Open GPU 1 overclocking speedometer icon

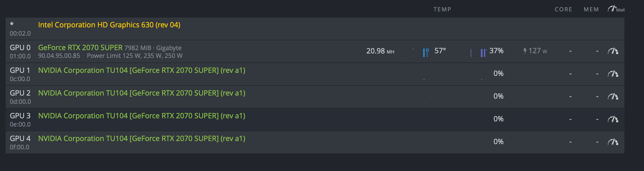click(613, 74)
